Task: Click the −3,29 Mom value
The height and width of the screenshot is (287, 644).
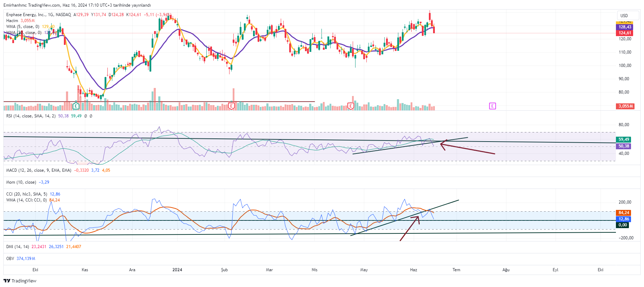Action: [44, 182]
